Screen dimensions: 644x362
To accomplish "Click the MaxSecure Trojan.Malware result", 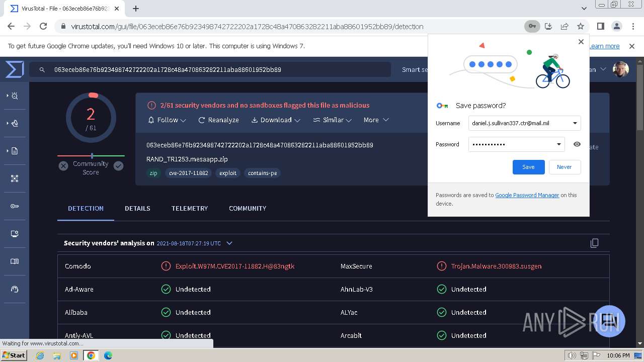I will 496,266.
